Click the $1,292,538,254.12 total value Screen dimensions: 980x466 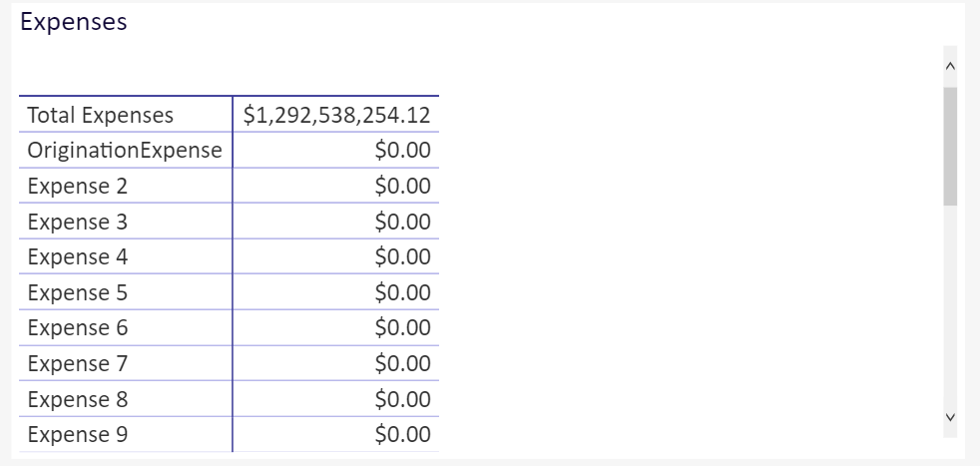click(337, 115)
